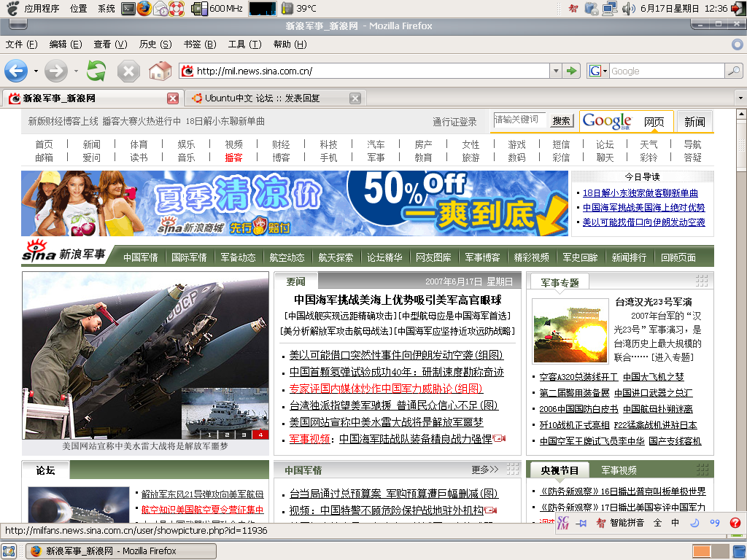Screen dimensions: 747x560
Task: Click the 搜索 button beside the keyword field
Action: click(x=561, y=121)
